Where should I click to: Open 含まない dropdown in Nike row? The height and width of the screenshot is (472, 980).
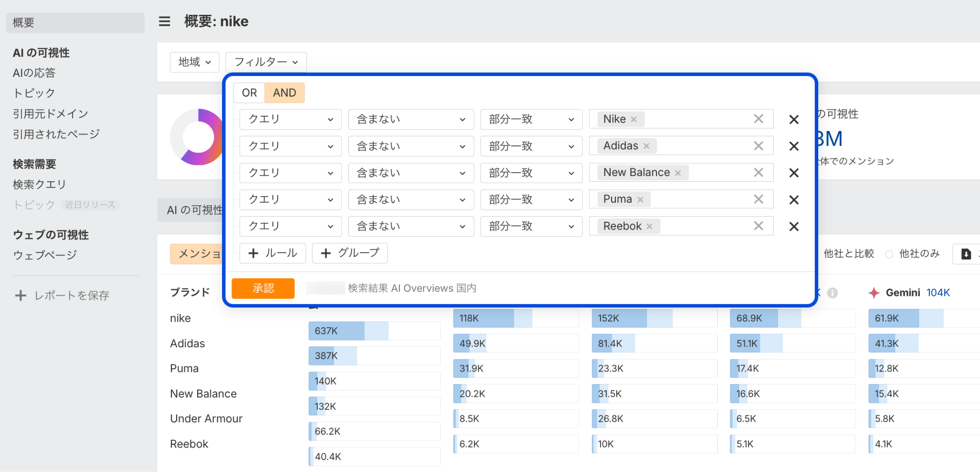pyautogui.click(x=411, y=120)
